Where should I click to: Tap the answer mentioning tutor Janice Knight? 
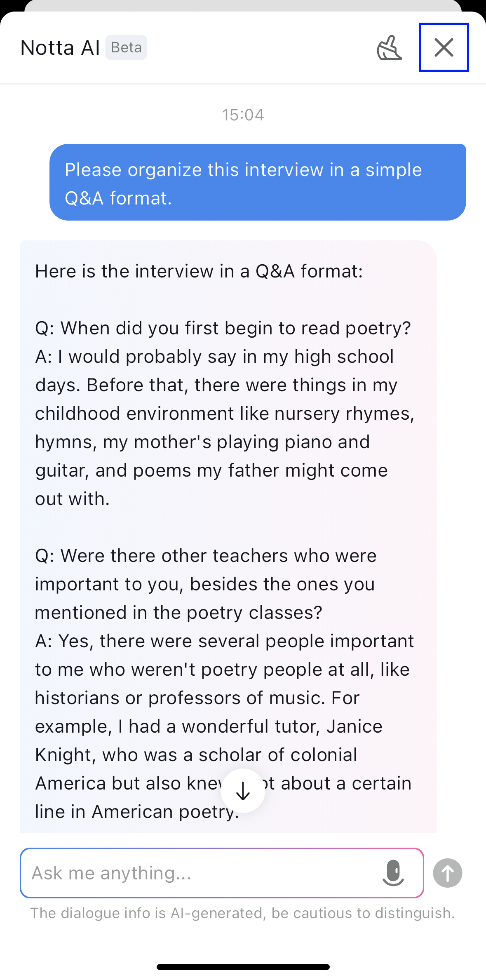coord(225,726)
